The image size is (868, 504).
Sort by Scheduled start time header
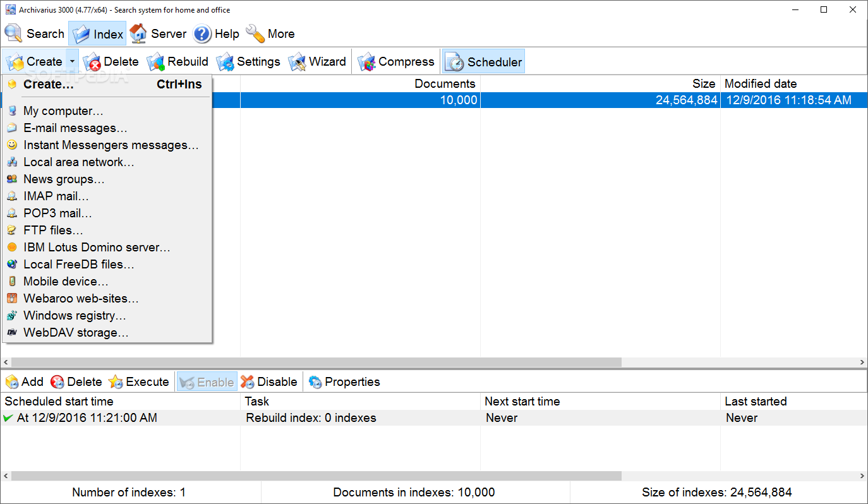120,402
